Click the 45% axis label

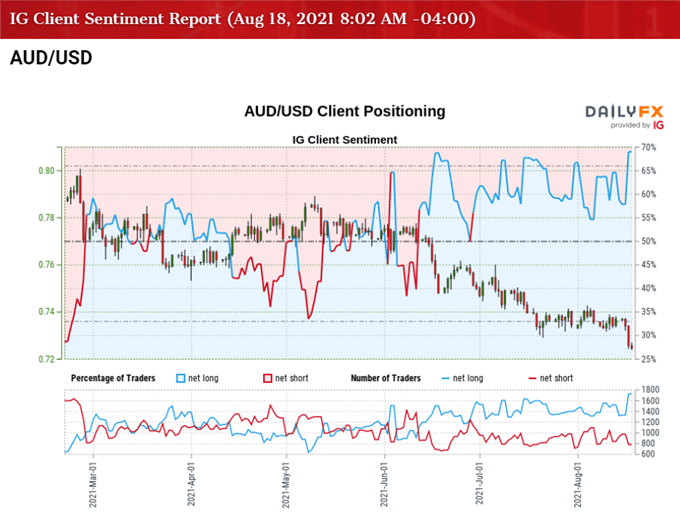point(648,265)
